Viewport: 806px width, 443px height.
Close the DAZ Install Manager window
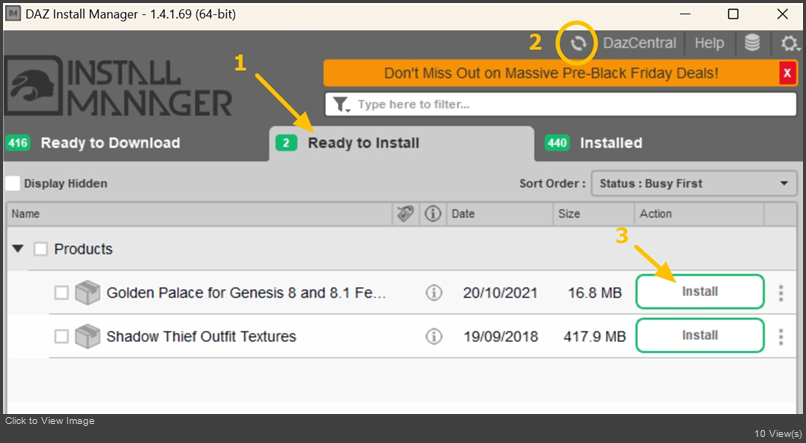point(782,14)
